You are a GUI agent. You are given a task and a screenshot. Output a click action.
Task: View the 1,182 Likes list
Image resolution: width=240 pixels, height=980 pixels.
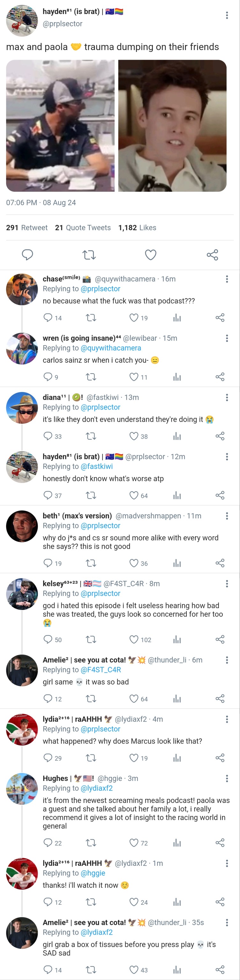tap(137, 227)
